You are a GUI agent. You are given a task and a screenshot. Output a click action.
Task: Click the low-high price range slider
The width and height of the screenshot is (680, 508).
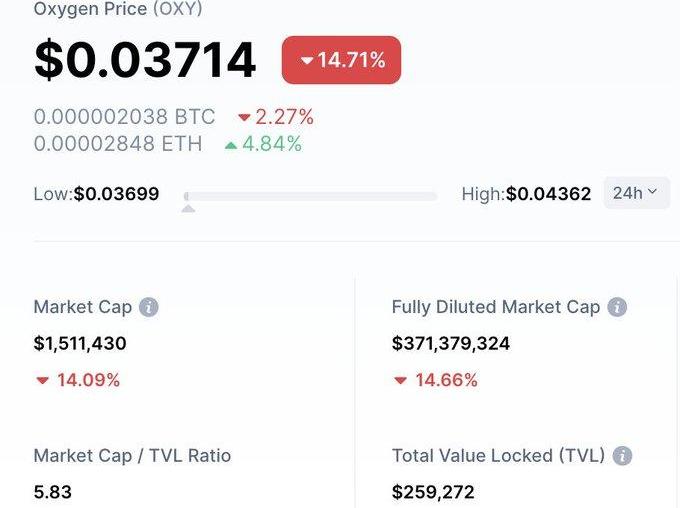pos(310,196)
